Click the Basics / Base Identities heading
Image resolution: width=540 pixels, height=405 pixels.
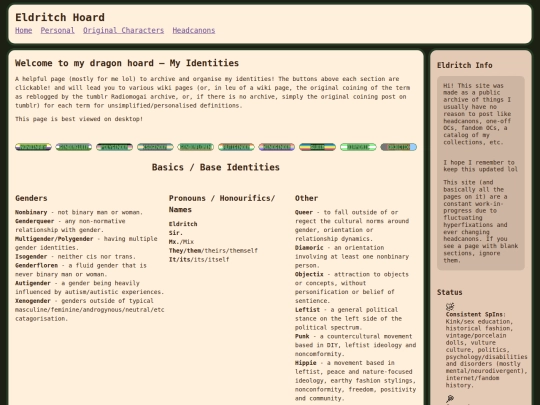(216, 167)
